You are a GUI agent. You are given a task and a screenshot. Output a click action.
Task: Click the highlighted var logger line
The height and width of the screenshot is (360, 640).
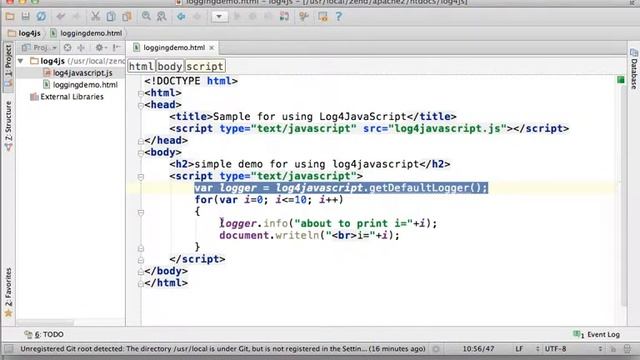click(x=341, y=188)
